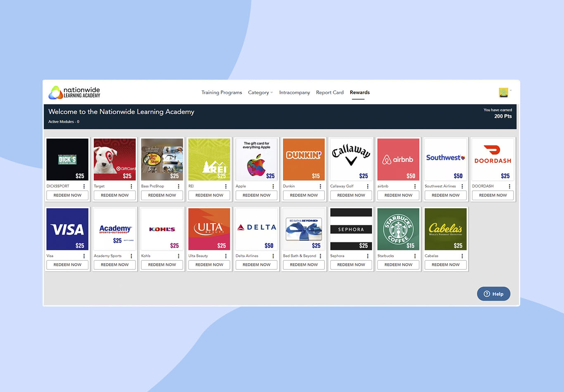
Task: Open the Kohls card kebab menu
Action: point(178,256)
